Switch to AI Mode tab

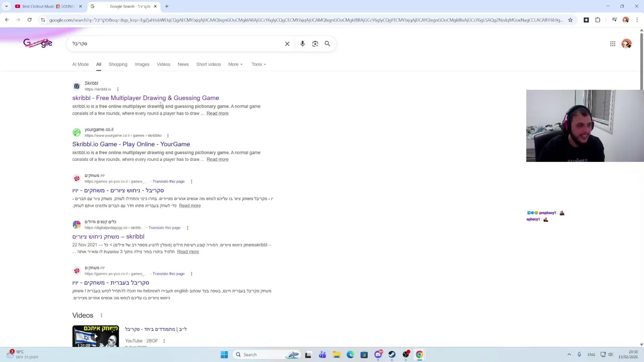click(x=80, y=64)
